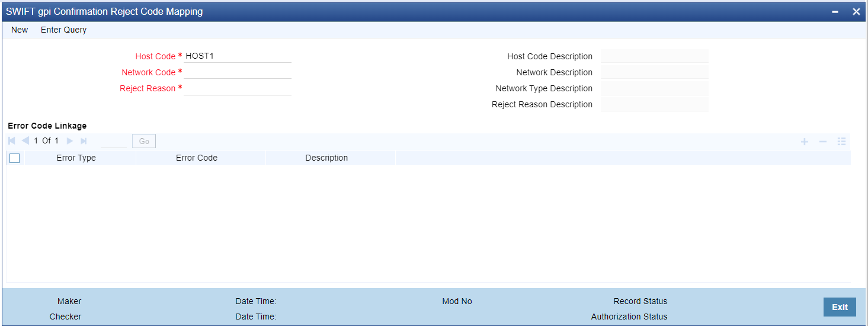Click the Network Type Description field
The image size is (868, 326).
click(655, 88)
